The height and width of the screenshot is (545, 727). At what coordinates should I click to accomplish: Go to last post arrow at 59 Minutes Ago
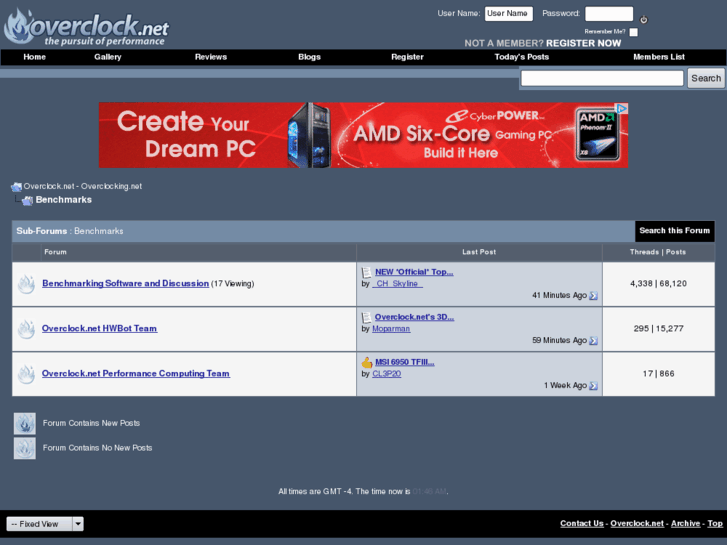pos(593,340)
